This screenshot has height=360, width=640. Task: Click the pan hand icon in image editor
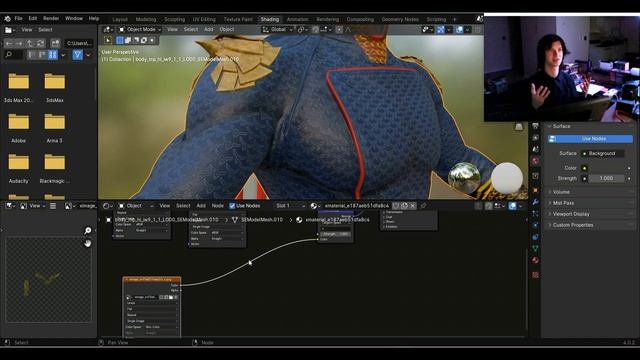point(88,243)
